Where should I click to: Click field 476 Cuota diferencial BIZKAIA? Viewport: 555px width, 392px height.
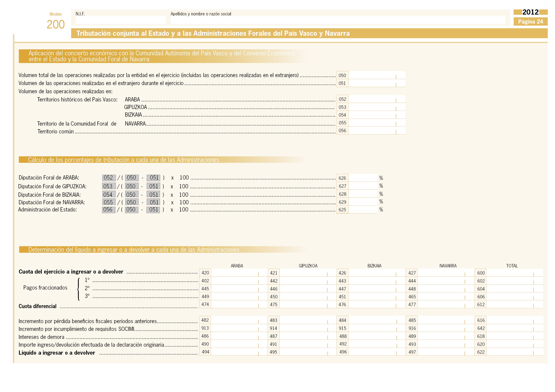[377, 304]
